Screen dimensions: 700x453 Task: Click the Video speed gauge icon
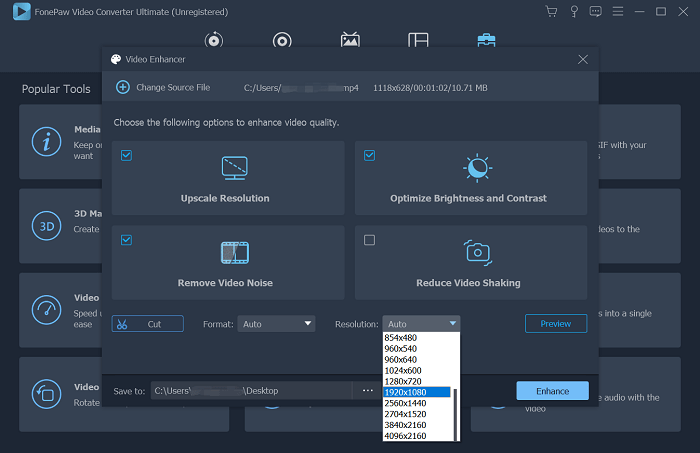(x=46, y=310)
